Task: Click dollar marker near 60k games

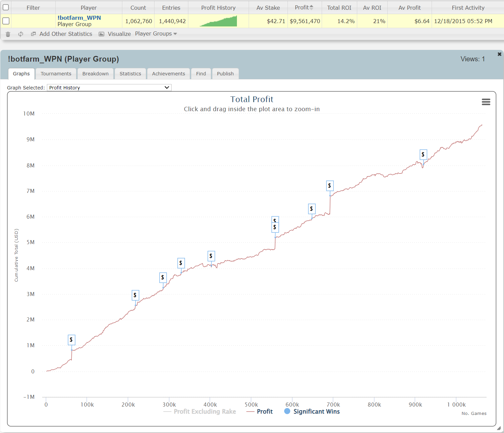Action: [x=71, y=340]
